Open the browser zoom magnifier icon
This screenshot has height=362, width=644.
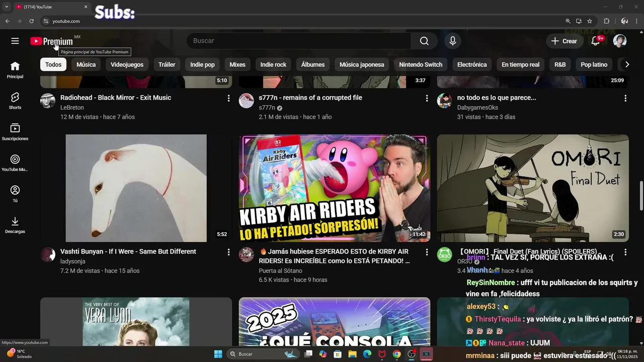tap(568, 21)
